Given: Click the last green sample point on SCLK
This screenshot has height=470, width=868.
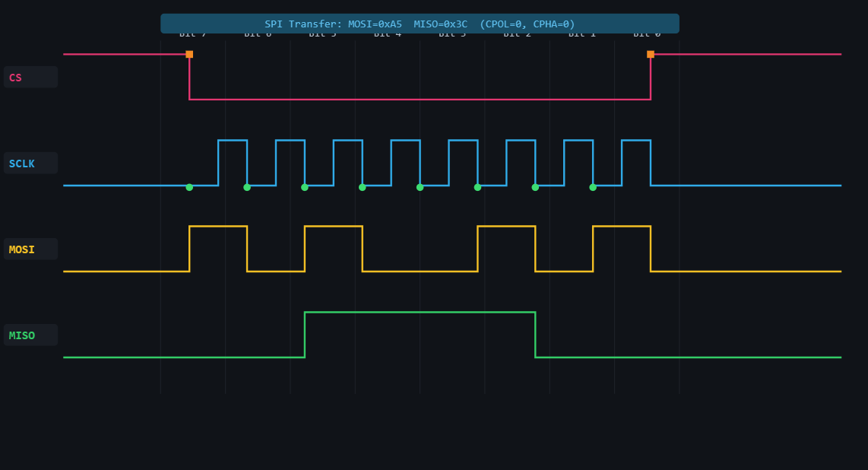Looking at the screenshot, I should [x=594, y=186].
